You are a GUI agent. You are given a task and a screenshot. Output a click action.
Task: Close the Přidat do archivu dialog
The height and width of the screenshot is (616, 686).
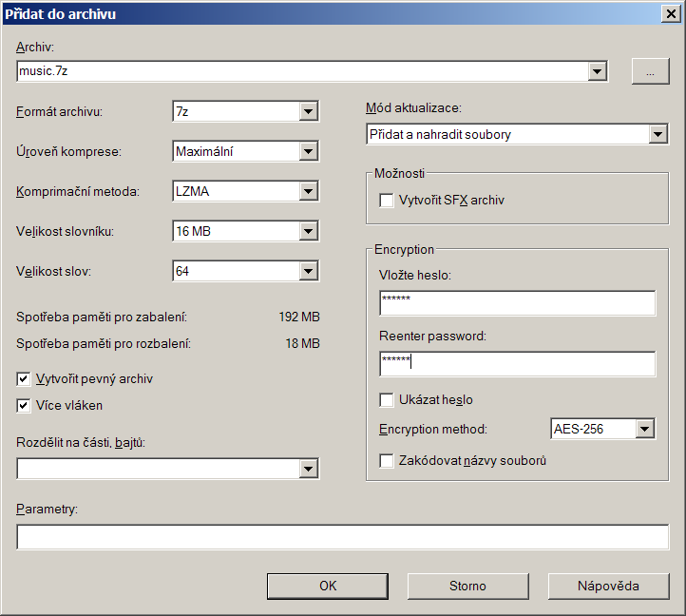671,14
